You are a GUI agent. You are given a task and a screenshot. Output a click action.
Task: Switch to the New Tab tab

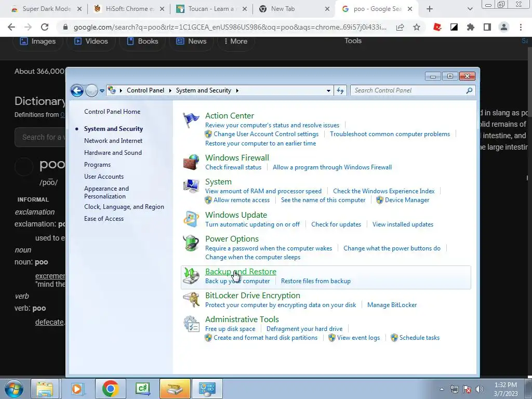tap(294, 9)
